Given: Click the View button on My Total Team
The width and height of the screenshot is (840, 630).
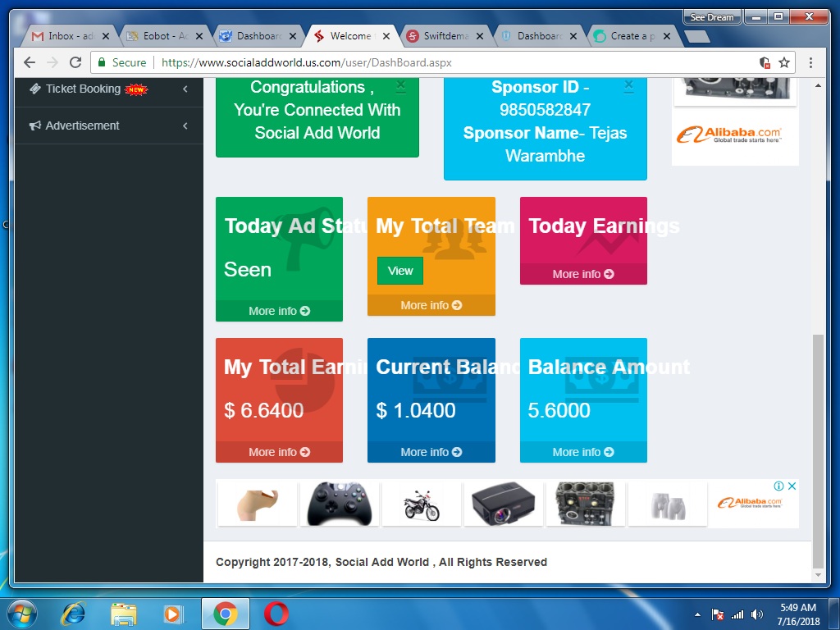Looking at the screenshot, I should 399,271.
